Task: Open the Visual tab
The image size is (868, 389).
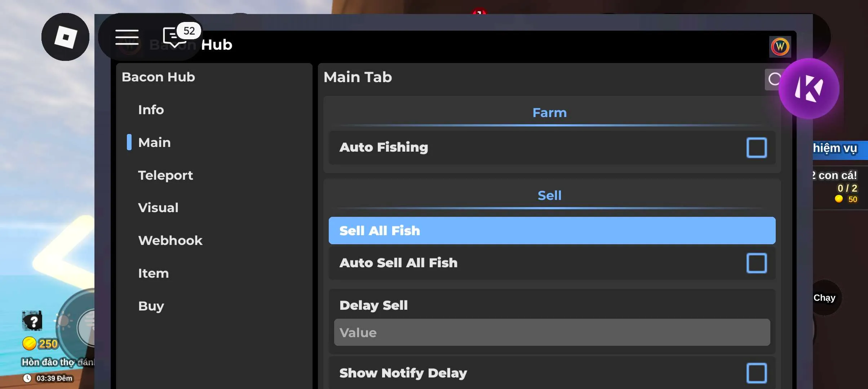Action: coord(158,208)
